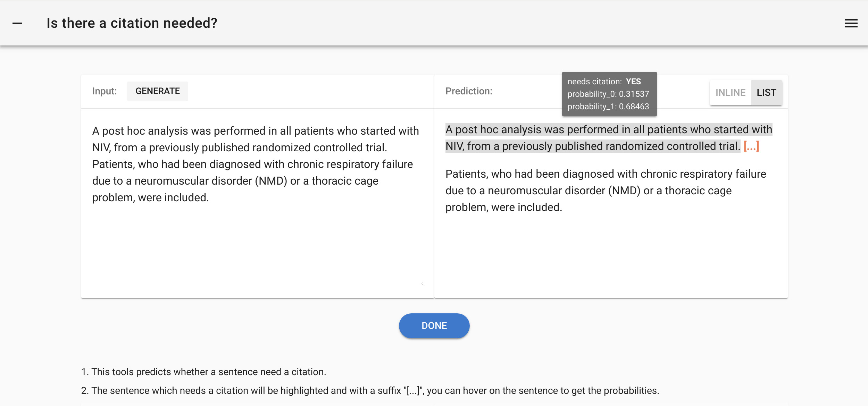The height and width of the screenshot is (406, 868).
Task: Click inside the input text area
Action: tap(257, 243)
